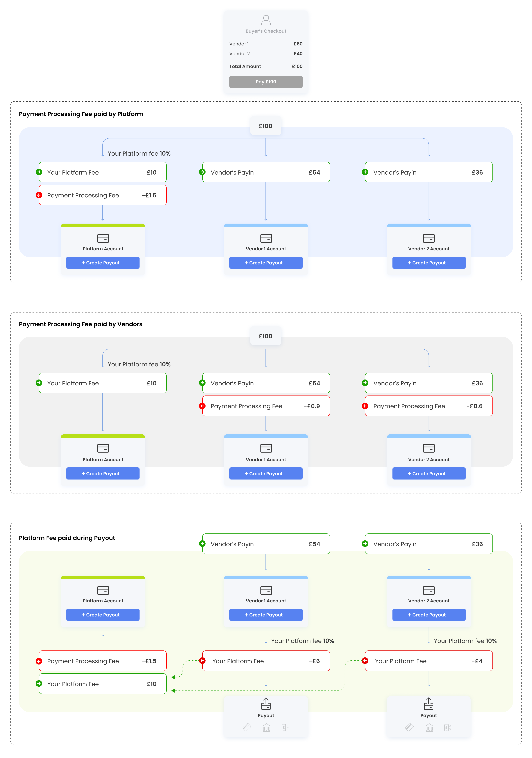Click the Your Platform Fee -£4 box

429,661
